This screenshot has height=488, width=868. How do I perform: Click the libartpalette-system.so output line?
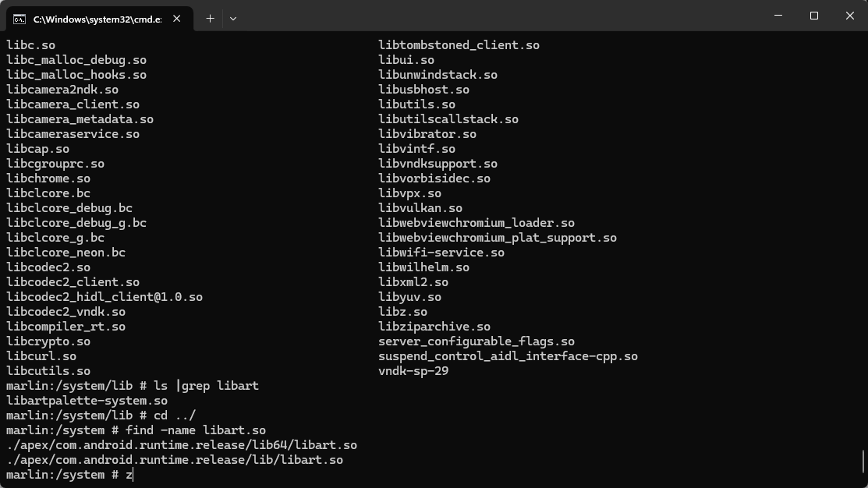(x=87, y=401)
